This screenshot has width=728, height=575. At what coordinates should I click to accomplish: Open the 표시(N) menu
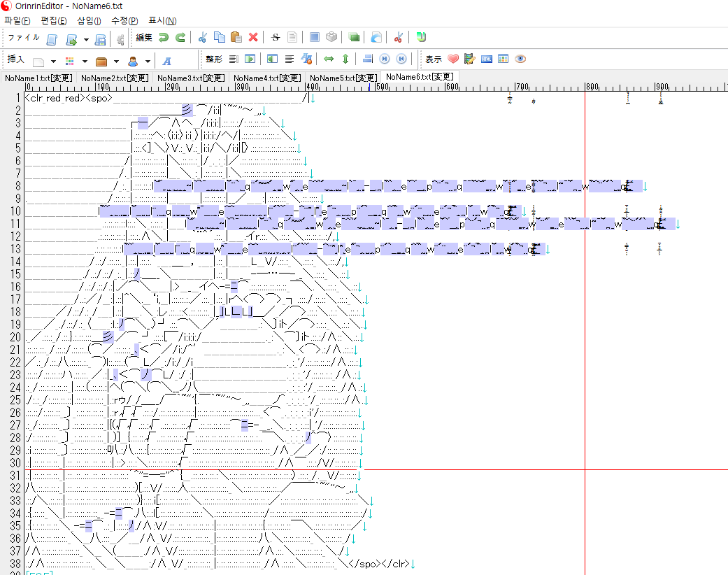click(162, 20)
